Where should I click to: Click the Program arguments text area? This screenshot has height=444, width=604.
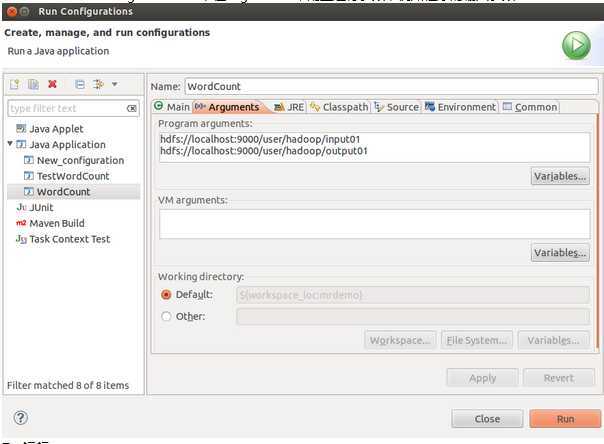click(x=374, y=147)
